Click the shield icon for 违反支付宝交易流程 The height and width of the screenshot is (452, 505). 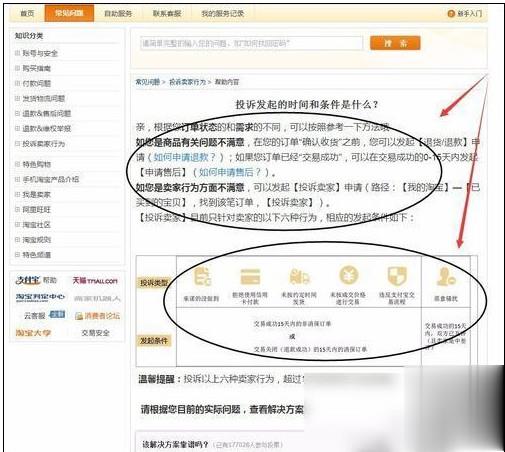397,276
